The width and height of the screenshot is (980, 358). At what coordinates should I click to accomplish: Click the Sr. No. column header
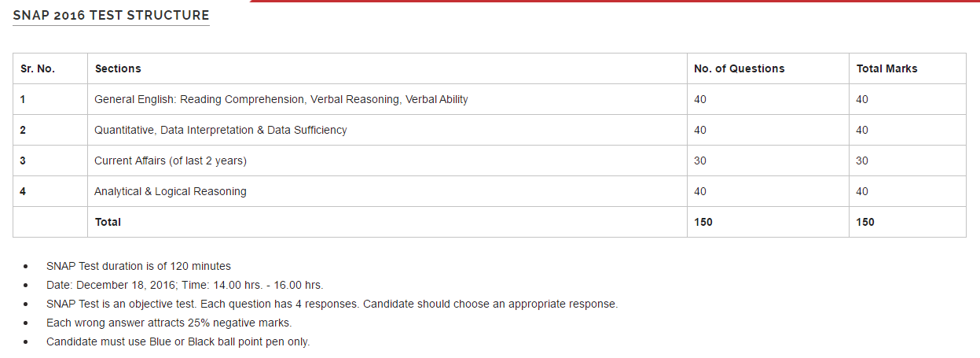coord(38,68)
